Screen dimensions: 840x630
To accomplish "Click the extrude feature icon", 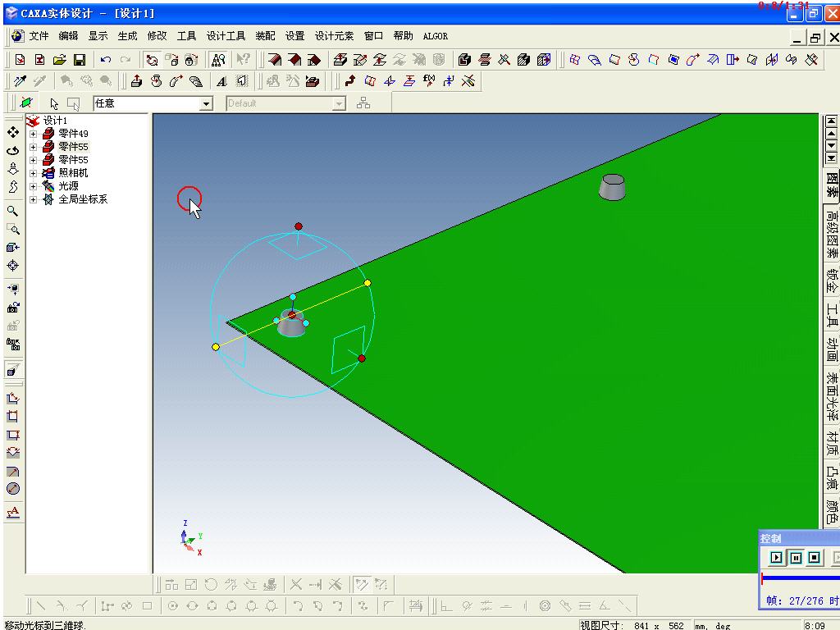I will click(x=137, y=81).
